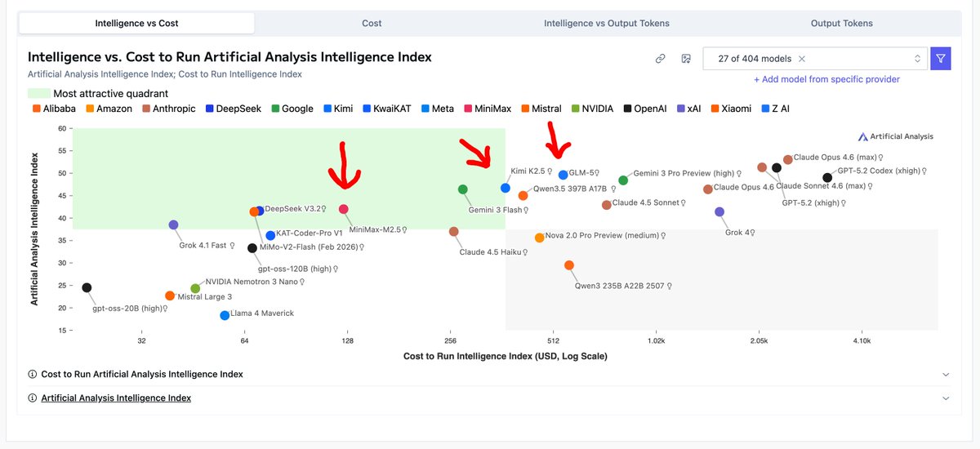
Task: Clear the 27 of 404 models selection
Action: click(802, 59)
